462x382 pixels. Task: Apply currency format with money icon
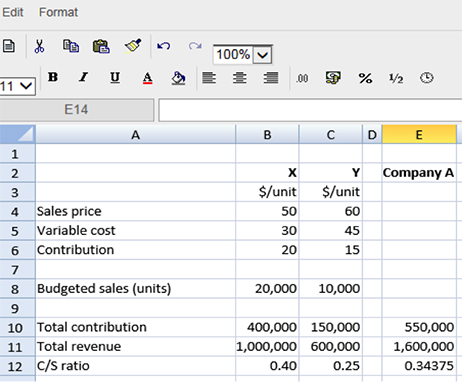click(333, 78)
